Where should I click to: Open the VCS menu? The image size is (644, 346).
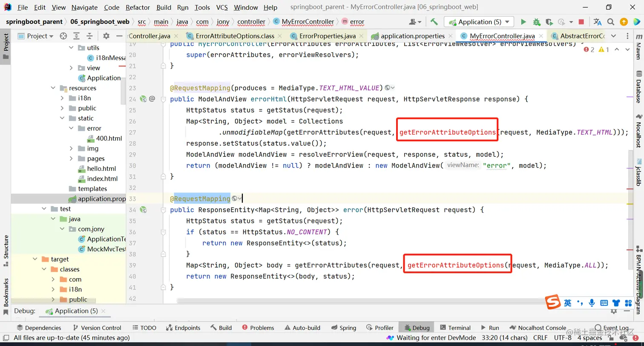[x=222, y=7]
